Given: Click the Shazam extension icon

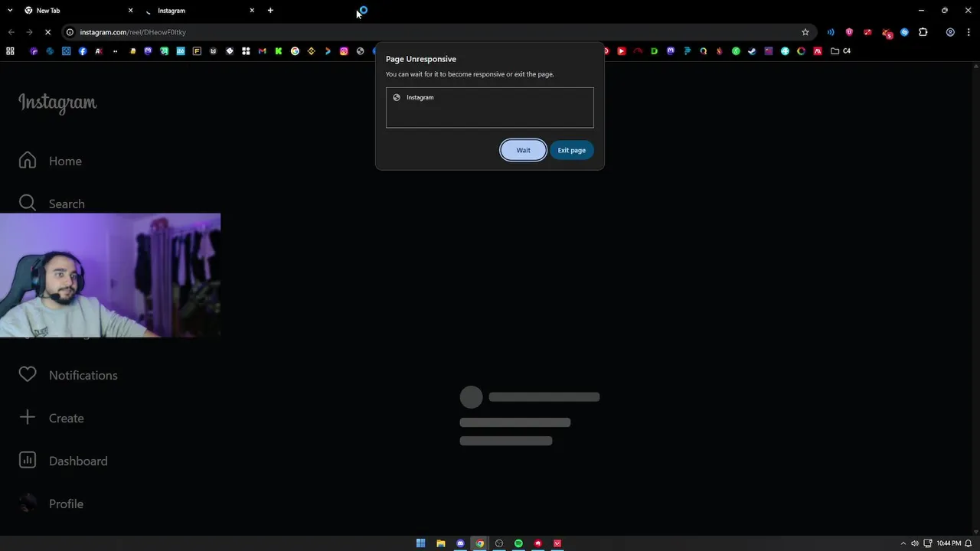Looking at the screenshot, I should point(904,32).
